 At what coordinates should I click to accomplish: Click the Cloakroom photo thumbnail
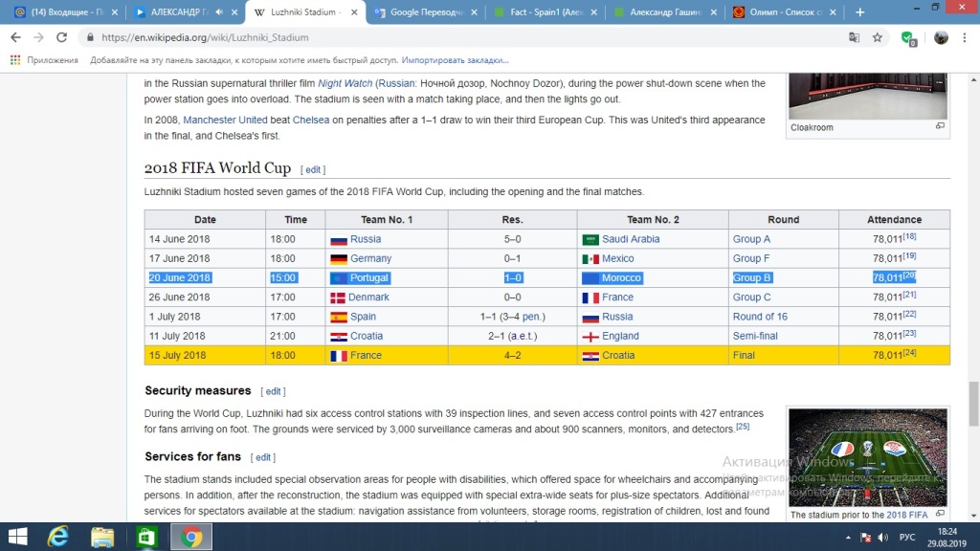click(867, 96)
